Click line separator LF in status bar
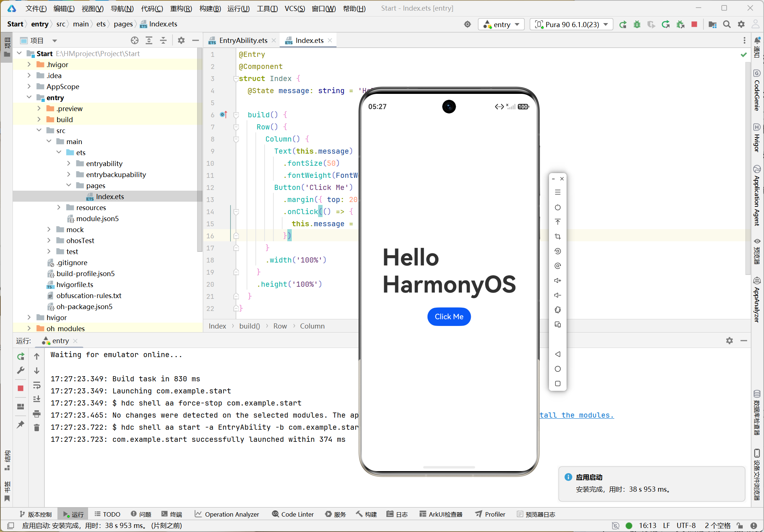 pos(666,525)
